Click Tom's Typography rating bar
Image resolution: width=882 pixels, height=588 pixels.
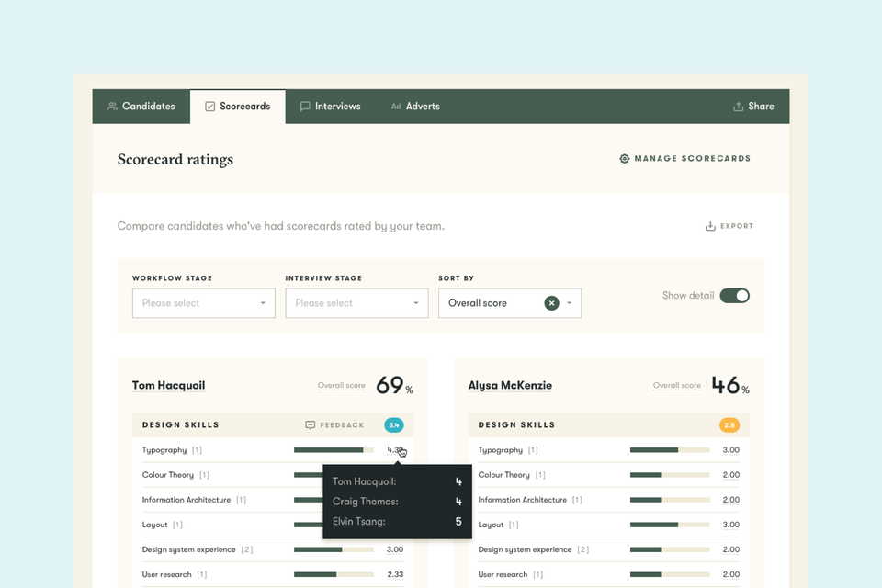334,450
